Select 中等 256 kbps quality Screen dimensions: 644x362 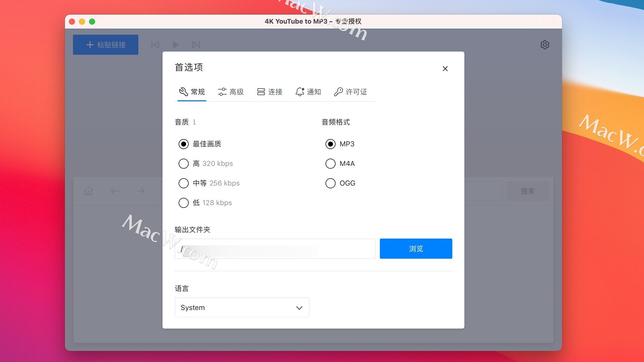point(209,183)
